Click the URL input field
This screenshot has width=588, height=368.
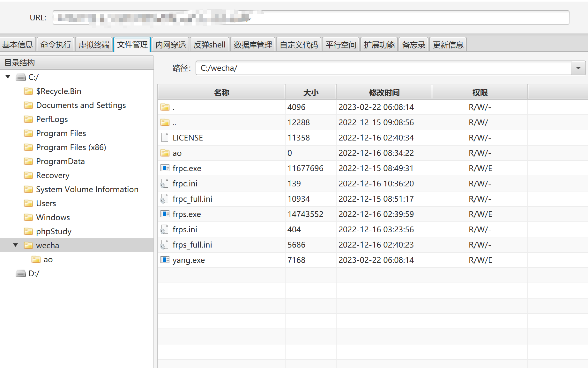[311, 18]
